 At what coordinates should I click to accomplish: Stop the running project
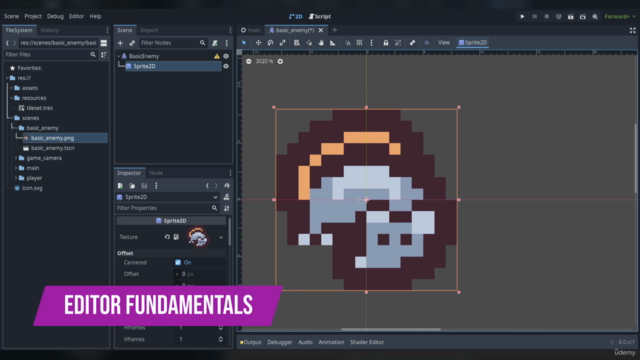(x=547, y=16)
